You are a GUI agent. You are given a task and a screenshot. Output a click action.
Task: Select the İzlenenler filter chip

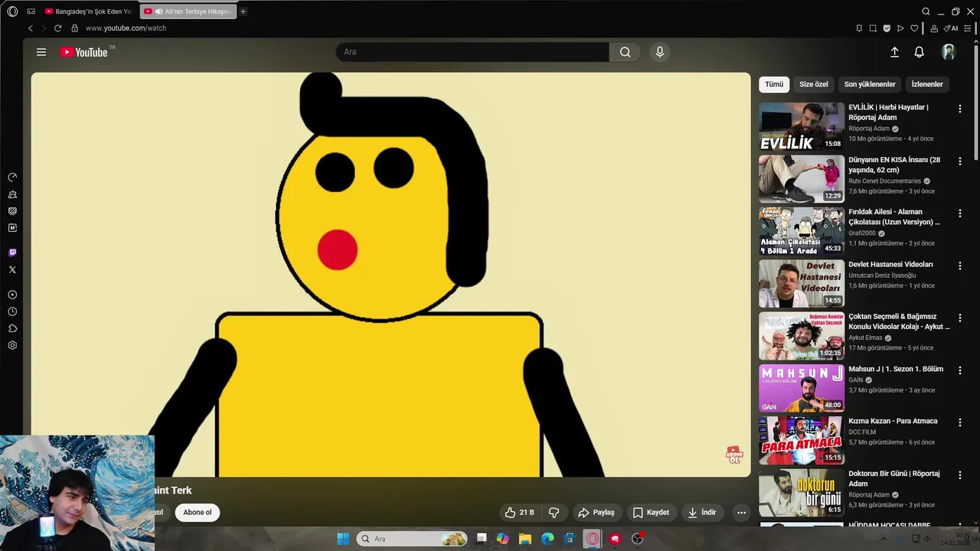927,84
